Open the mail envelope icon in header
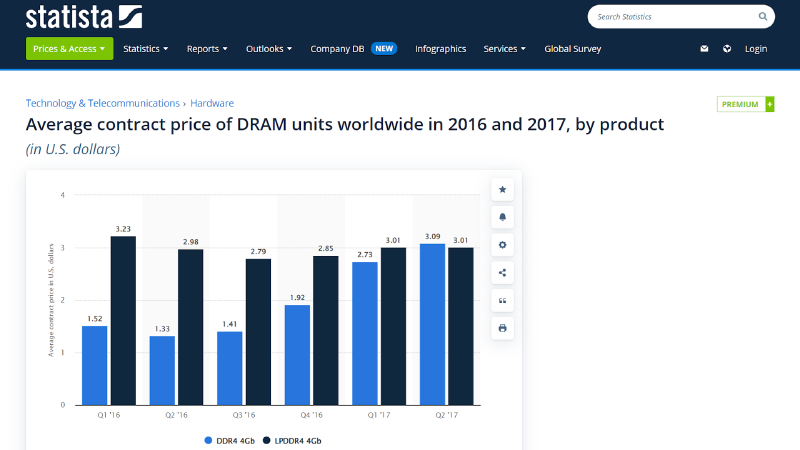This screenshot has height=450, width=800. (x=704, y=49)
